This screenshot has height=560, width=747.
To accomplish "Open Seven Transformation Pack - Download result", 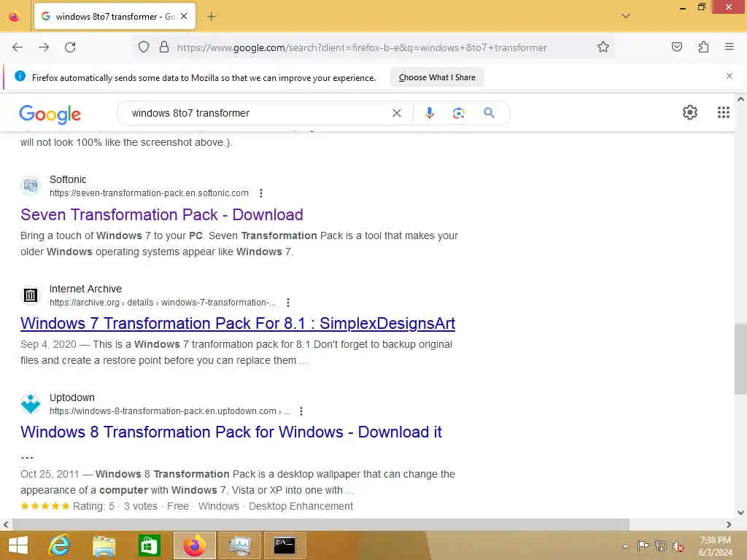I will (x=162, y=215).
